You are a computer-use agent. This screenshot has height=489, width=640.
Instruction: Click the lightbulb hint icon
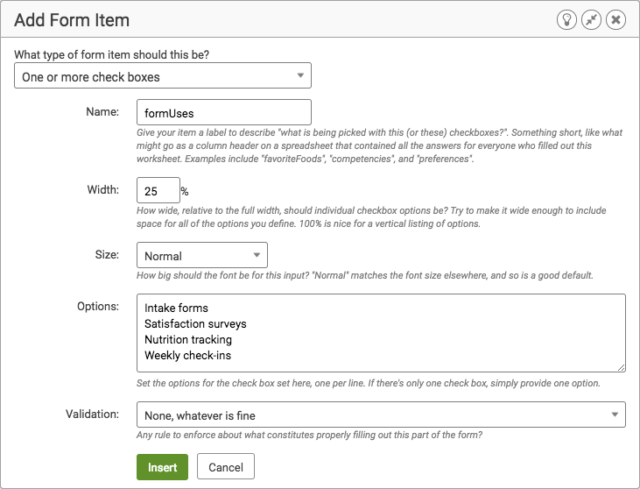tap(567, 20)
